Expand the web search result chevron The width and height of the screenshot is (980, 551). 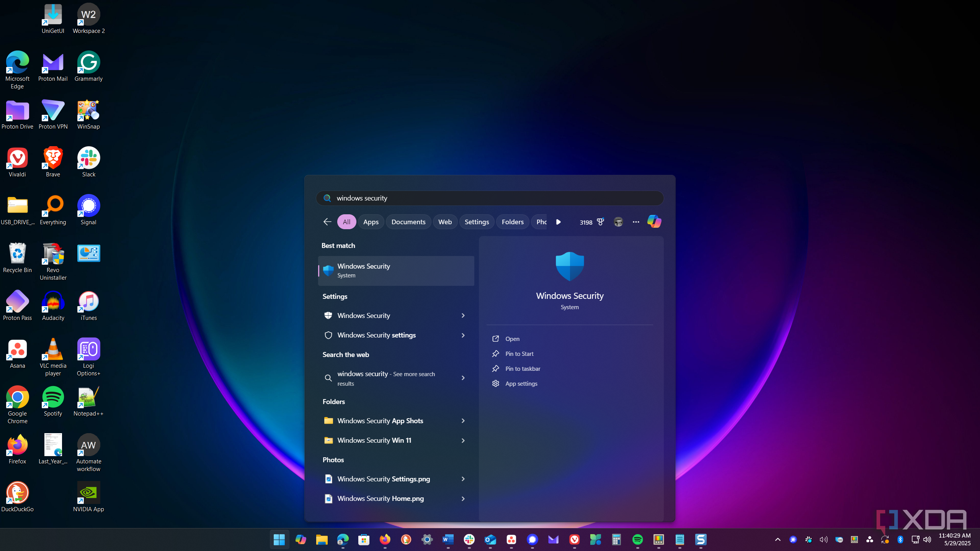(463, 378)
